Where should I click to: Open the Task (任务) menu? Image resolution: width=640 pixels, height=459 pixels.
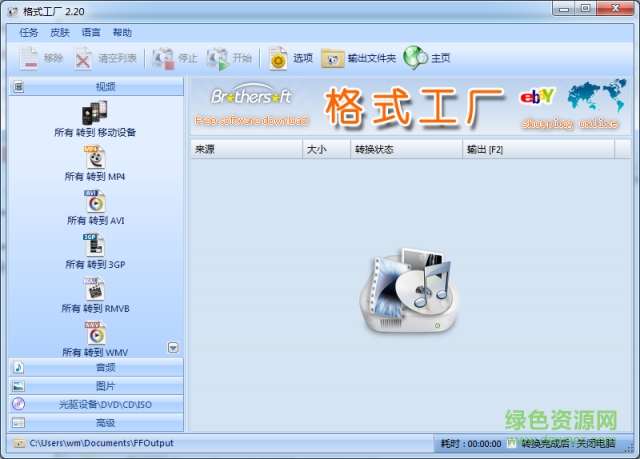pos(29,33)
